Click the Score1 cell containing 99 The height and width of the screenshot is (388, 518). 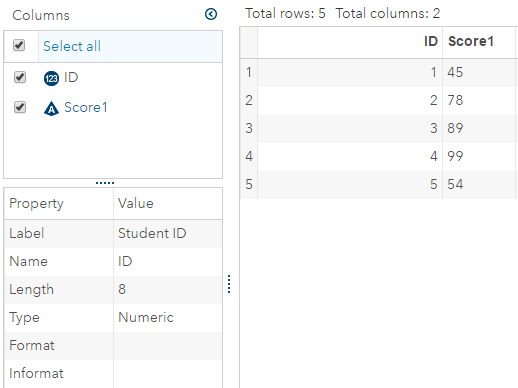pos(479,156)
